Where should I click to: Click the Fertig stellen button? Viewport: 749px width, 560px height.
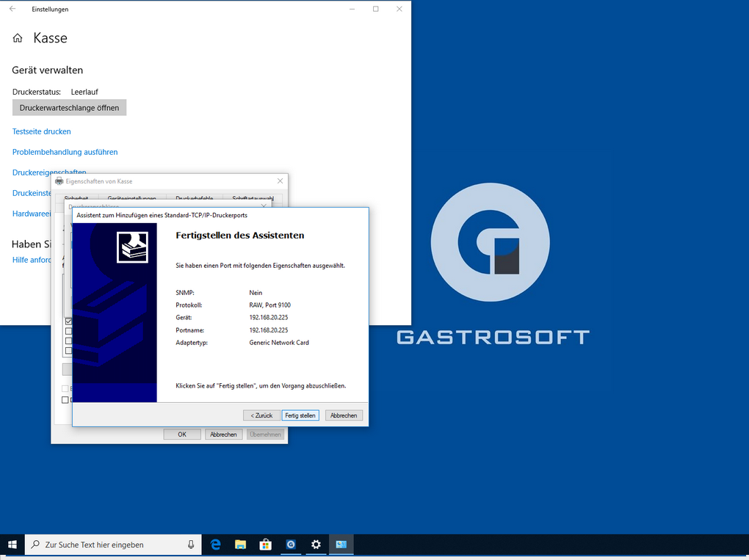point(300,415)
